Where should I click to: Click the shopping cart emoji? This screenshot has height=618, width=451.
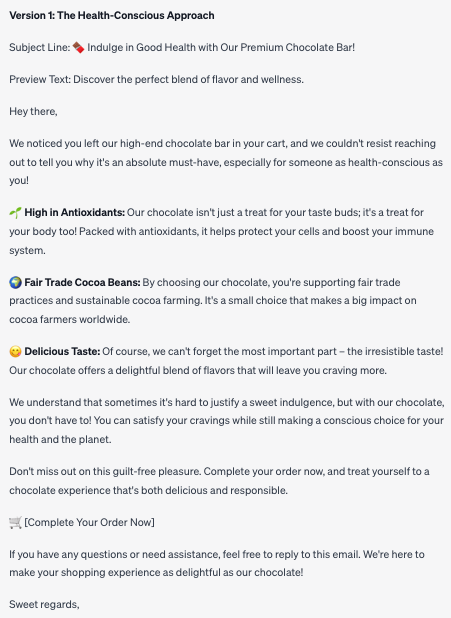15,523
